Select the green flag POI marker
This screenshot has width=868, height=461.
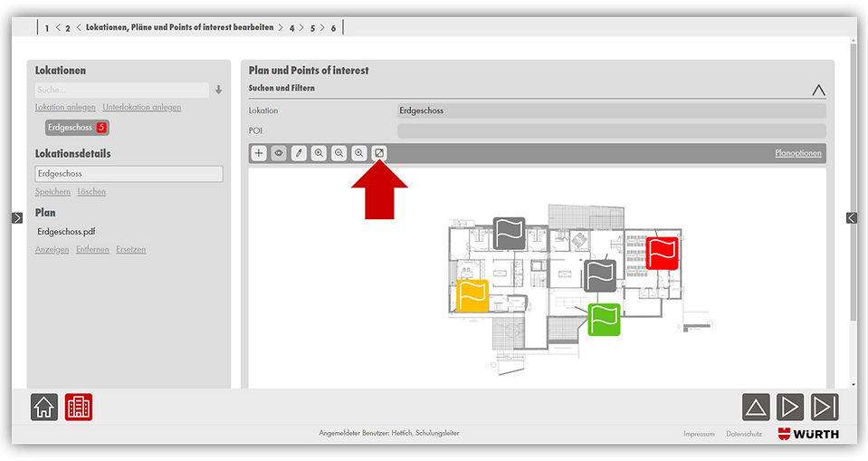coord(604,320)
